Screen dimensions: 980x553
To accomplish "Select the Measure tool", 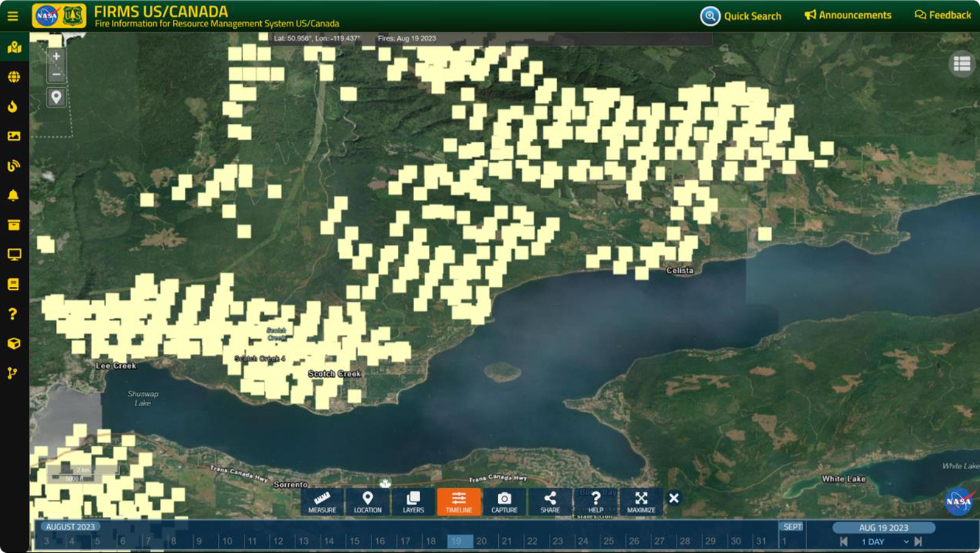I will (x=322, y=501).
